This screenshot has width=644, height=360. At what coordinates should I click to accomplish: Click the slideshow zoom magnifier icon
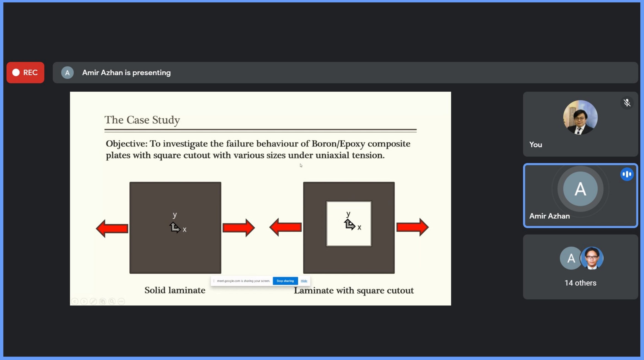112,301
